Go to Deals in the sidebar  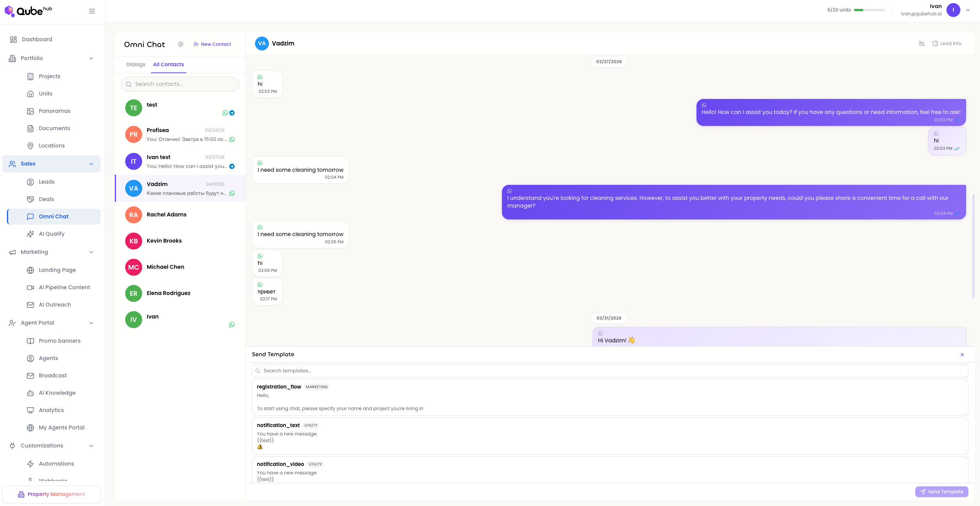point(46,199)
